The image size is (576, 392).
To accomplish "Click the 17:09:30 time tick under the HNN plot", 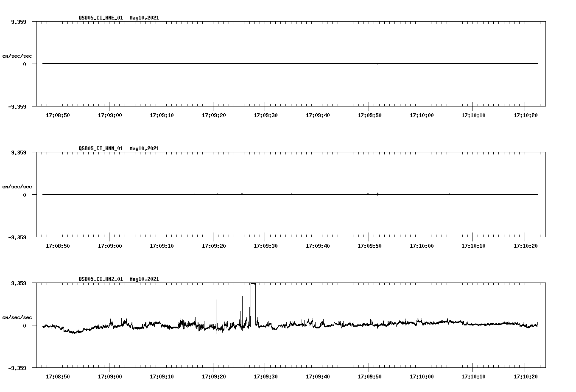I will point(265,245).
